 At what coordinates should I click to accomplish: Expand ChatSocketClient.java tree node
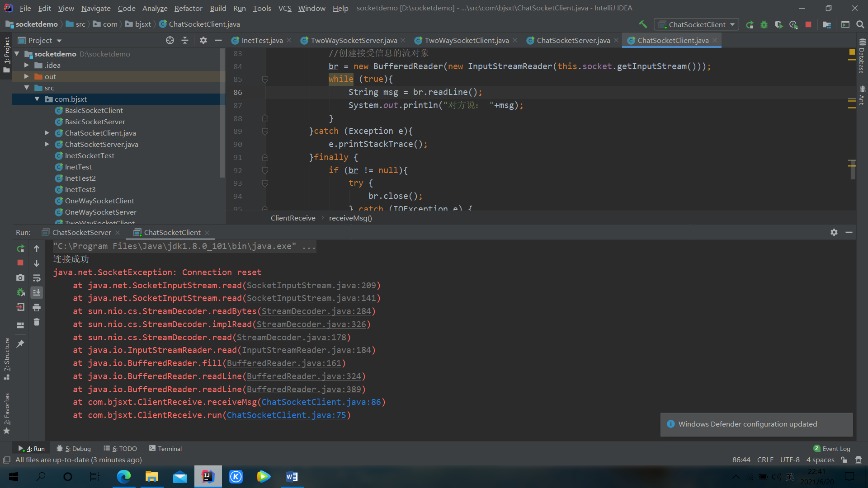[47, 133]
